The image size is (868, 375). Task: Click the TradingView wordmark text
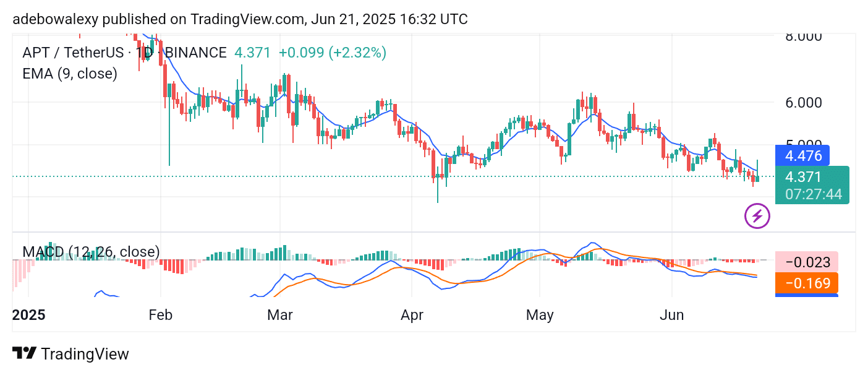pos(85,354)
